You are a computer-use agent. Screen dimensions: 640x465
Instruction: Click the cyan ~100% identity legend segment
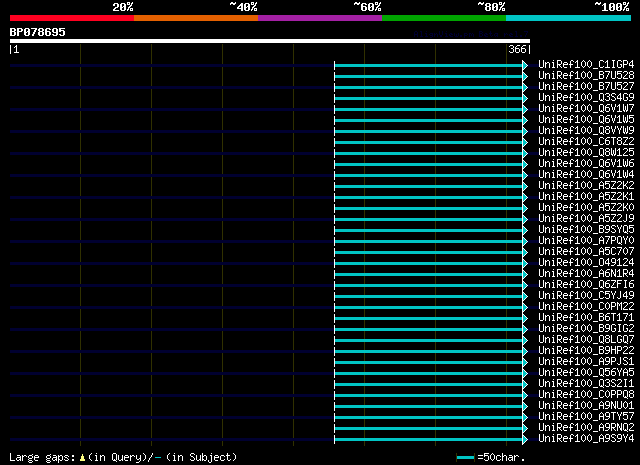[568, 18]
